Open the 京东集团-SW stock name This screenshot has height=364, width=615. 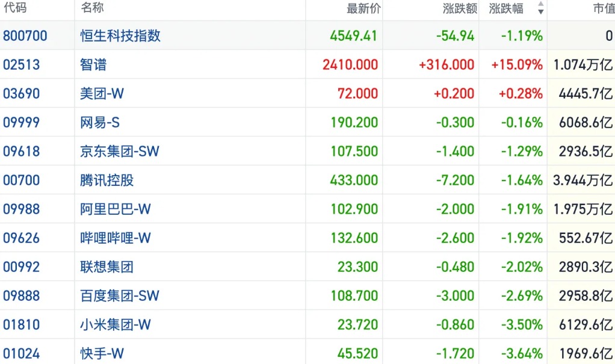(120, 152)
